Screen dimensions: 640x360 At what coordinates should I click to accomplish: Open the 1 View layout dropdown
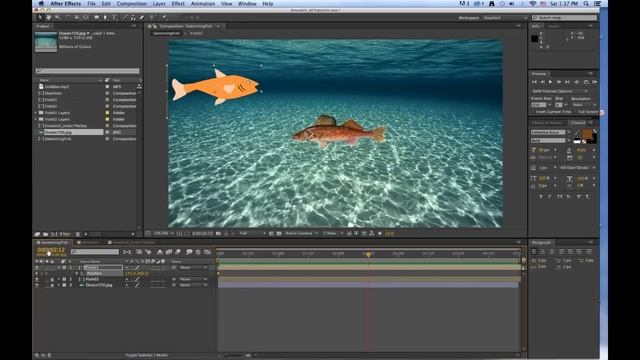pyautogui.click(x=332, y=233)
